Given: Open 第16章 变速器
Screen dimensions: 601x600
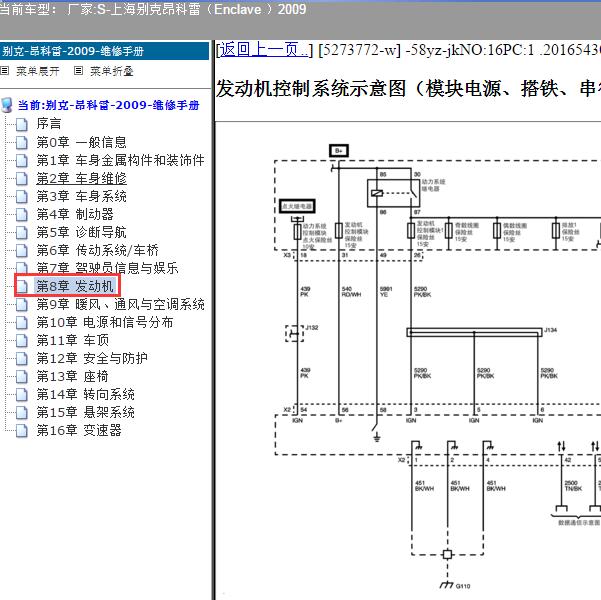Looking at the screenshot, I should click(x=79, y=431).
